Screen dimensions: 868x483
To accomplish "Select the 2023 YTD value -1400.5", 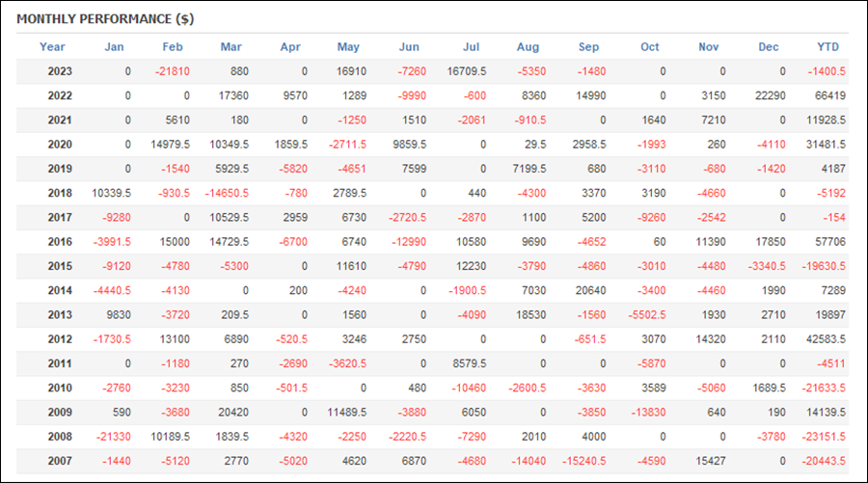I will (x=827, y=71).
